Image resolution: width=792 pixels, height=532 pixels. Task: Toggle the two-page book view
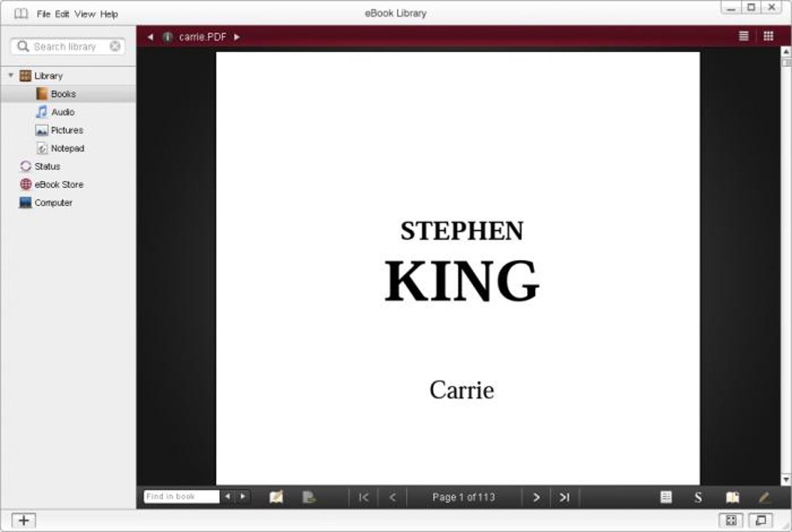(732, 498)
